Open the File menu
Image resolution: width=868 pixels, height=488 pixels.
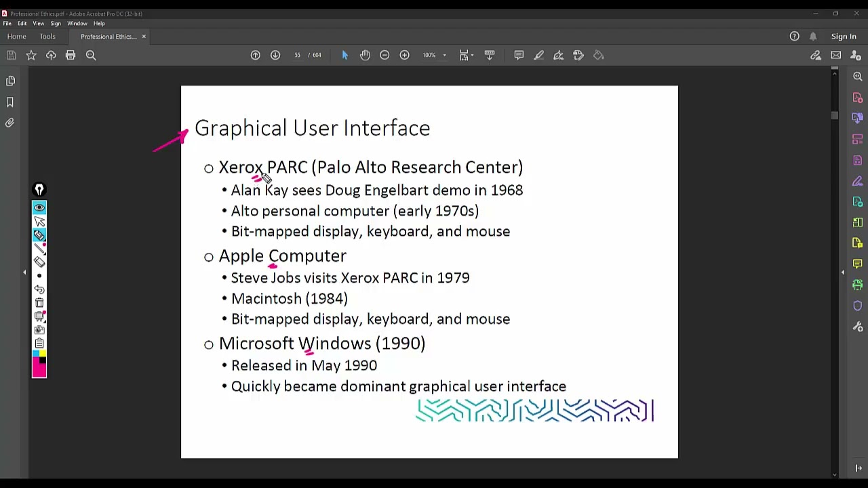click(7, 23)
